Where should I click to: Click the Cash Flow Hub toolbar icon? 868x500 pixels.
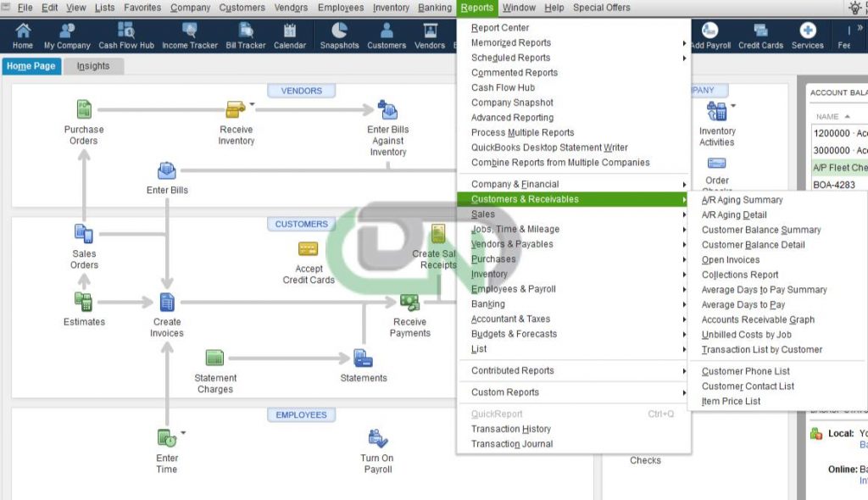[x=126, y=36]
